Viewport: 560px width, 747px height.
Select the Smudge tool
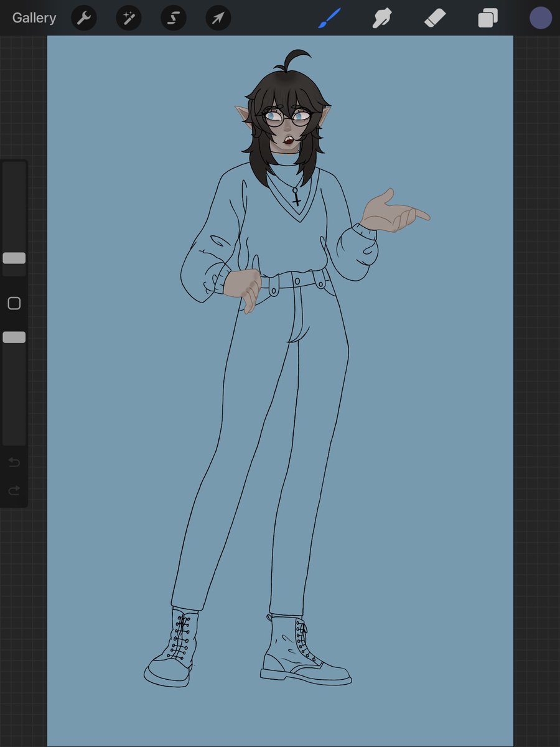tap(382, 18)
